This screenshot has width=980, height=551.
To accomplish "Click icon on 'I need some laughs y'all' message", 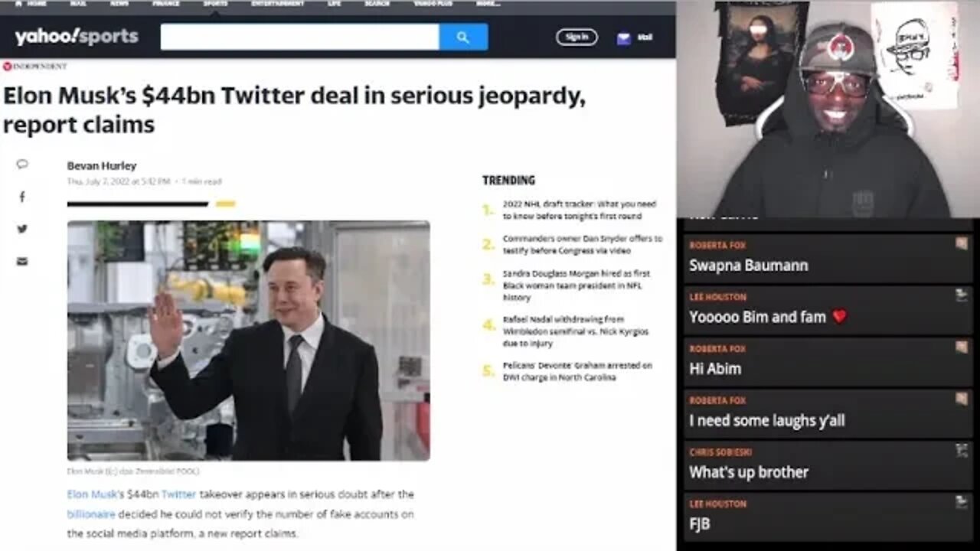I will pyautogui.click(x=961, y=399).
